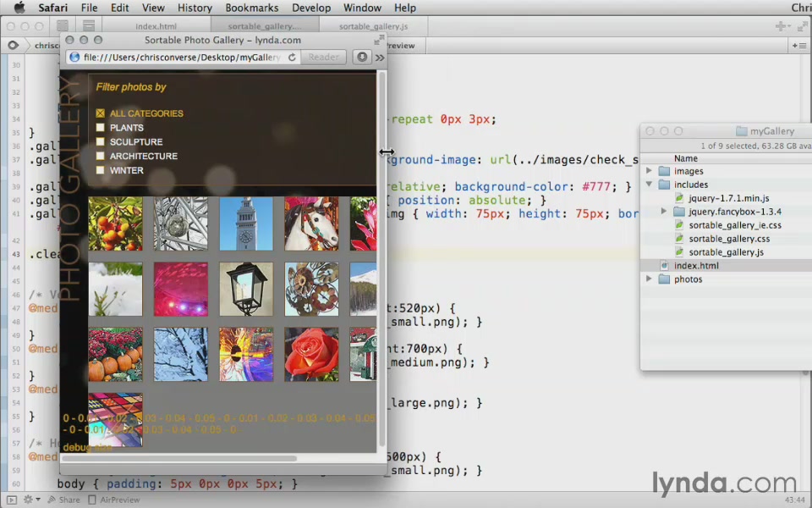Expand the photos folder triangle
The width and height of the screenshot is (812, 508).
[650, 279]
